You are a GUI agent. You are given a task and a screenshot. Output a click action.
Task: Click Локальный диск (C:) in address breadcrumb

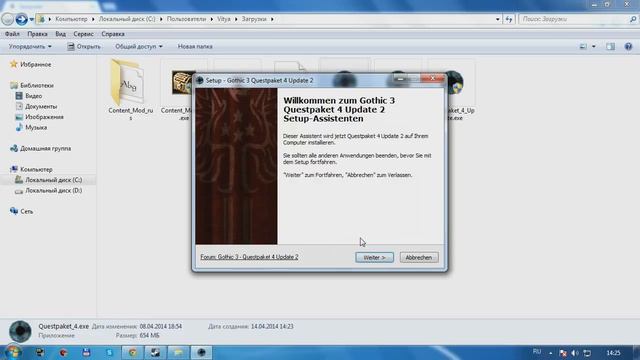127,19
